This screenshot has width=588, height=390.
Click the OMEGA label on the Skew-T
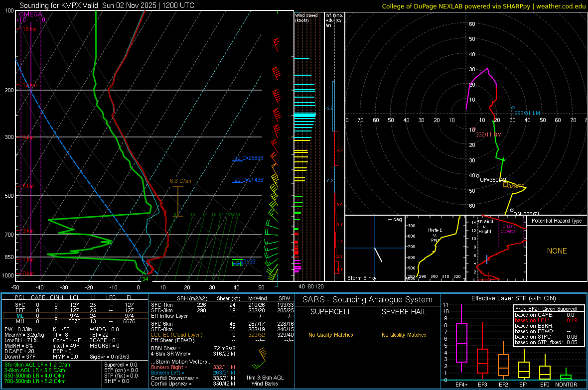pyautogui.click(x=30, y=14)
